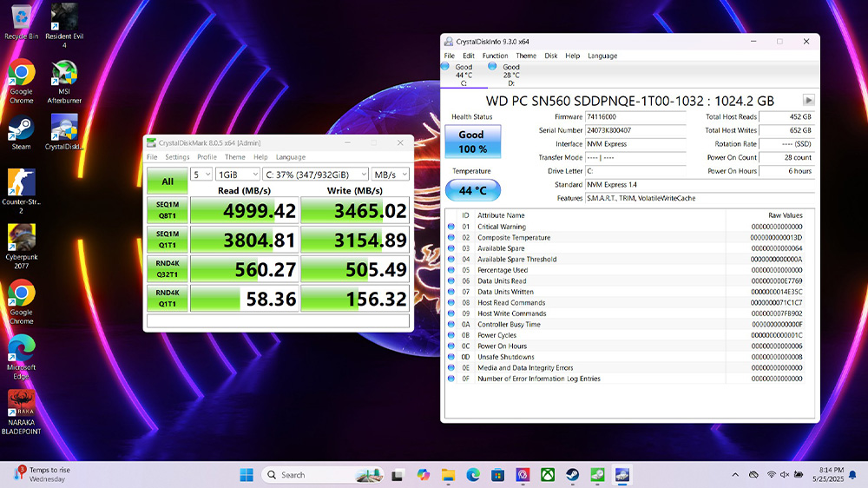
Task: Select the 3465.02 write result
Action: point(355,210)
